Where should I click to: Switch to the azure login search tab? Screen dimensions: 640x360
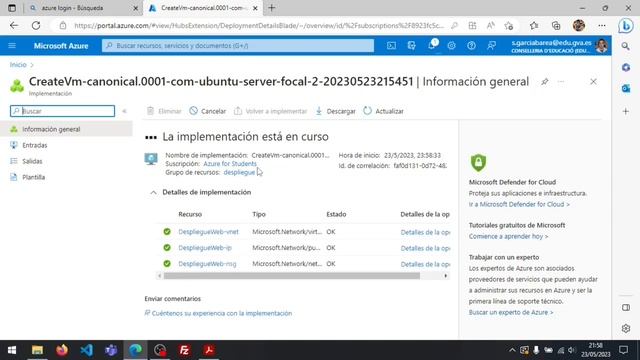pos(84,8)
